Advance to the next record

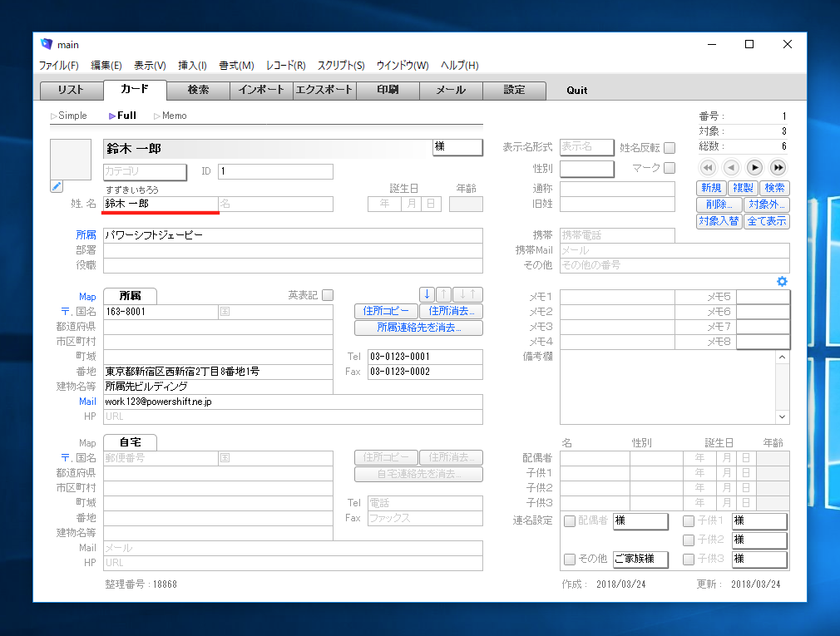pos(754,168)
